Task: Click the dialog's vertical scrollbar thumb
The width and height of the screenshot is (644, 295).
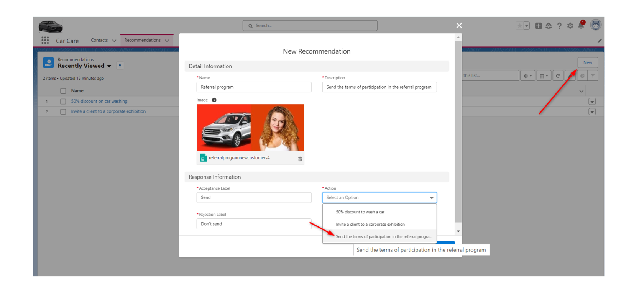Action: (458, 131)
